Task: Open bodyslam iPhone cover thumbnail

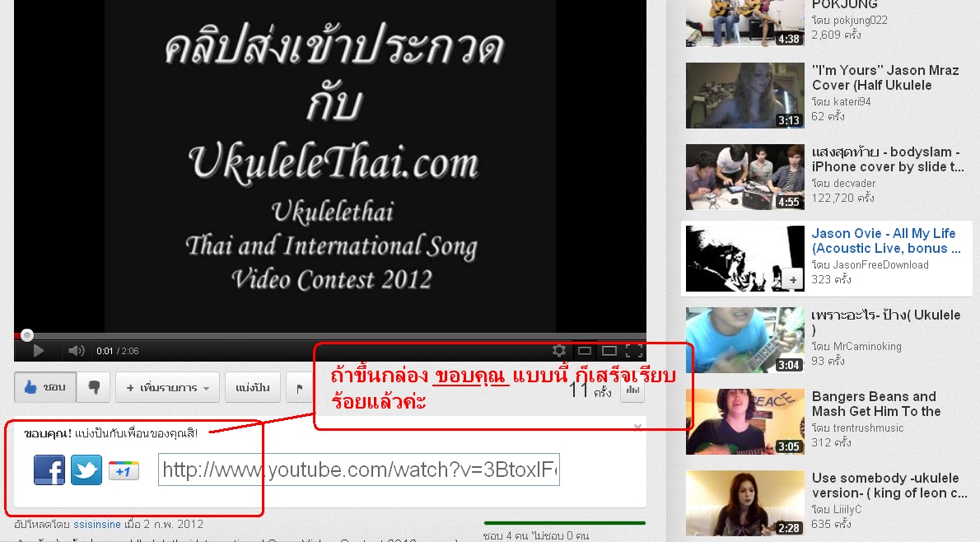Action: click(x=745, y=177)
